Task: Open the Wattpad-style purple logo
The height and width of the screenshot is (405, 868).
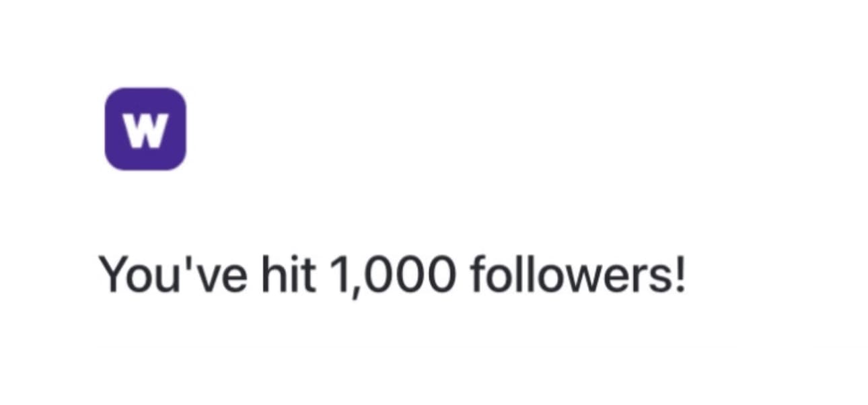Action: coord(145,128)
